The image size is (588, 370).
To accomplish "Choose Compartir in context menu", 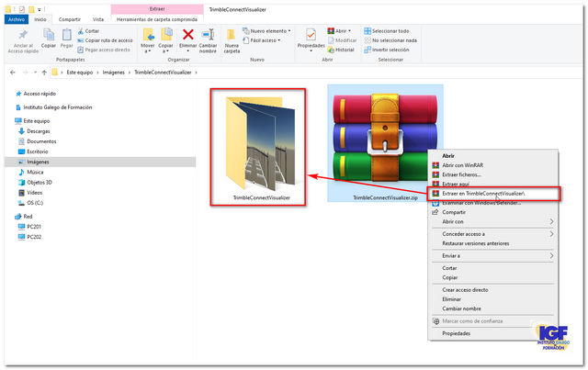I will (x=454, y=212).
